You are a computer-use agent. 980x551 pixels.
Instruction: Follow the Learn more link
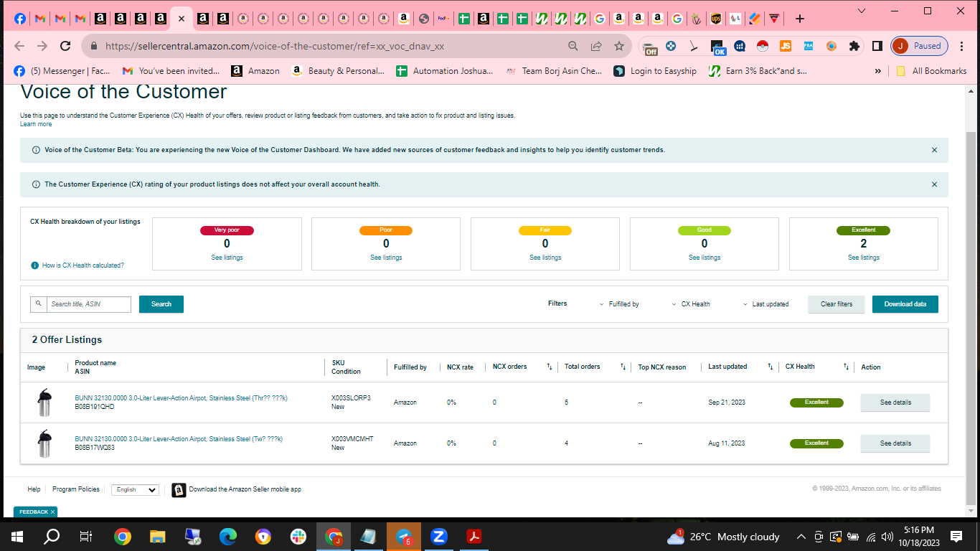36,124
